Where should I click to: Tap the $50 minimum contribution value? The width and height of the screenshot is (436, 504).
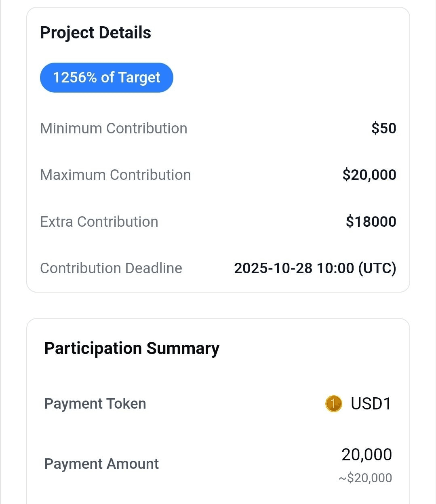pos(383,129)
